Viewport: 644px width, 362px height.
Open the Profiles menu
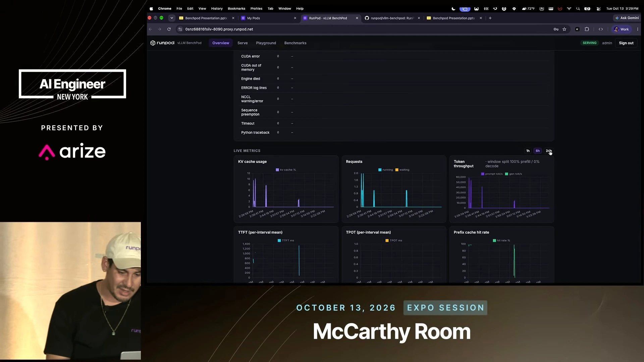[x=256, y=9]
